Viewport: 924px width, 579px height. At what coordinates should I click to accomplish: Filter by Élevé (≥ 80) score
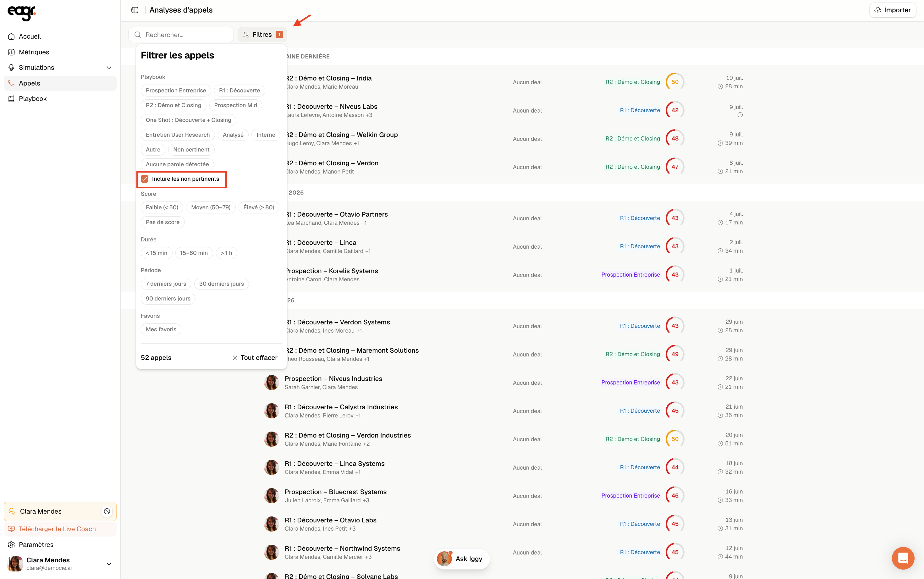tap(259, 207)
